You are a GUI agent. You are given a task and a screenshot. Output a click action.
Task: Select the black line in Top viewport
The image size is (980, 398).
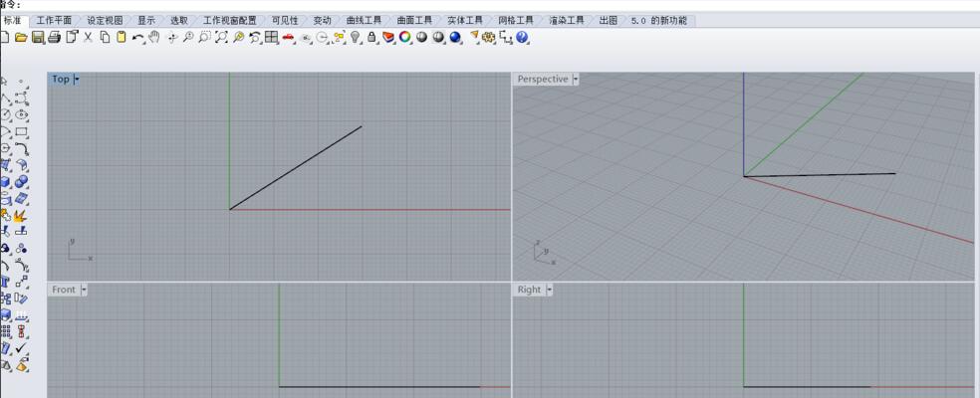296,168
